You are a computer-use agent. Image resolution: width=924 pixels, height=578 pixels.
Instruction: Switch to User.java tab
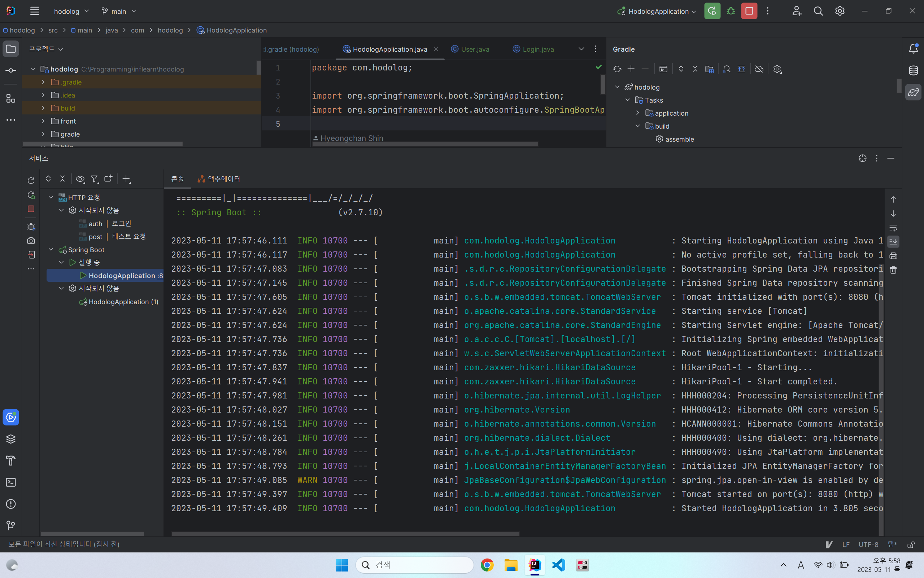pyautogui.click(x=470, y=49)
